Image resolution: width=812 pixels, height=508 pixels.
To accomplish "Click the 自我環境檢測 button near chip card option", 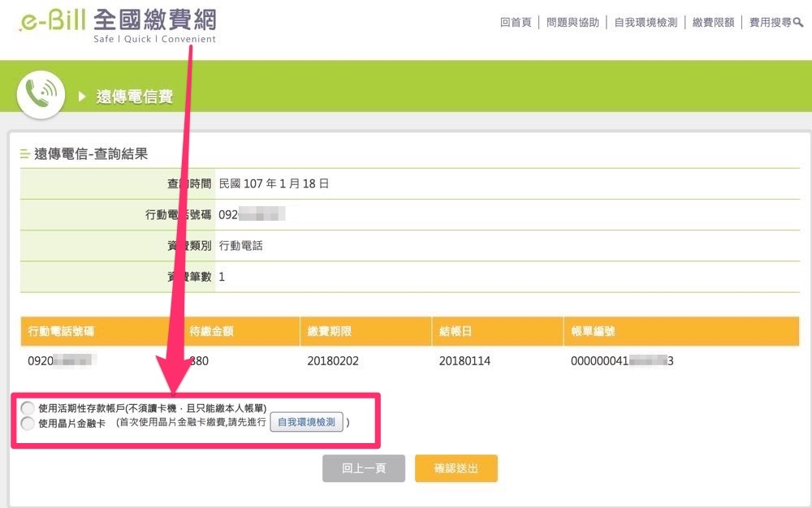I will coord(307,422).
